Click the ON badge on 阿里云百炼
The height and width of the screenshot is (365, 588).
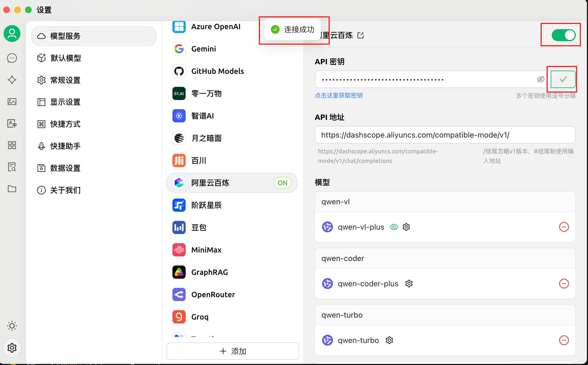(x=283, y=183)
